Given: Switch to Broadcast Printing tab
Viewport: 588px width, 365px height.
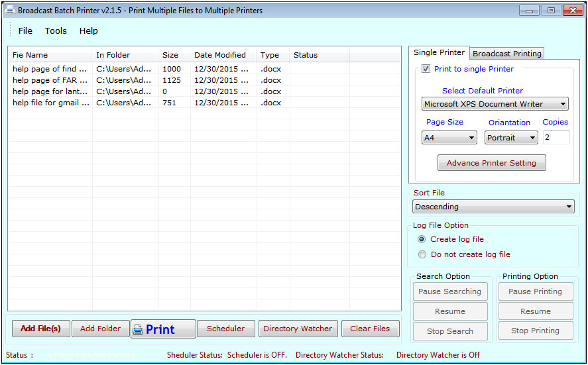Looking at the screenshot, I should click(507, 54).
